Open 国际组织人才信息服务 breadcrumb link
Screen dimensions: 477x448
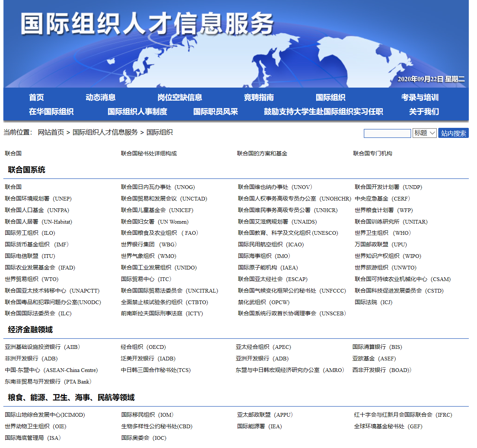tap(105, 132)
